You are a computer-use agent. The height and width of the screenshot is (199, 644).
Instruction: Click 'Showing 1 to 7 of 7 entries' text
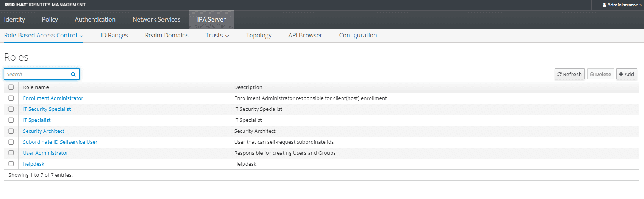[41, 175]
